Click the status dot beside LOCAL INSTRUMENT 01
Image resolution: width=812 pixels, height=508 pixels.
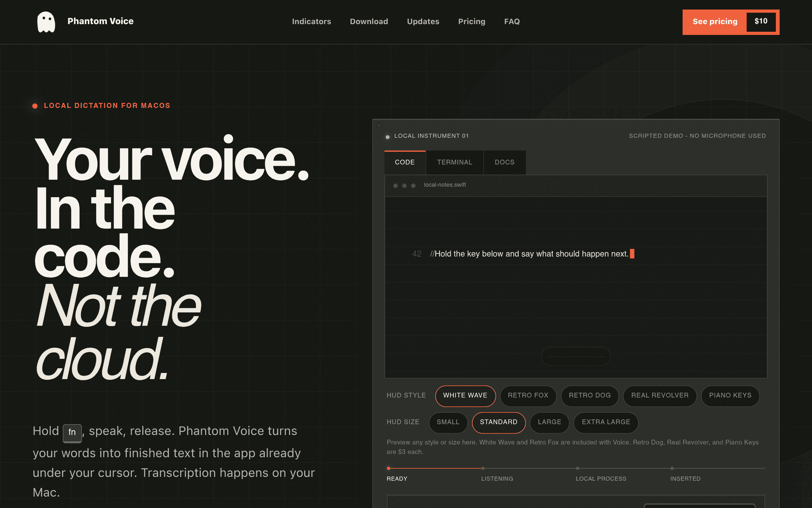pos(388,137)
